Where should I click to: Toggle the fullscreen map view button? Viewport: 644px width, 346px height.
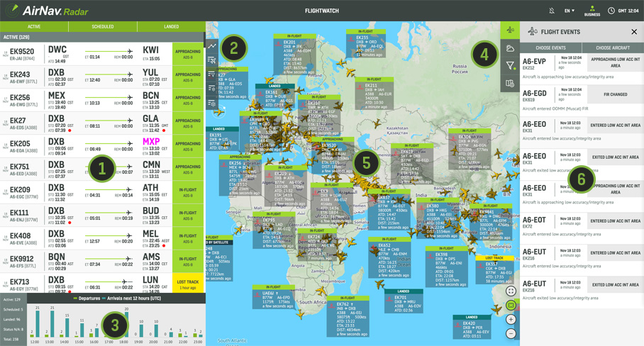(511, 291)
